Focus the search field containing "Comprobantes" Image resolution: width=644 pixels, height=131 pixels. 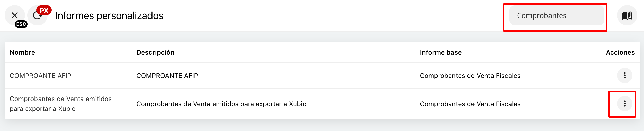coord(556,15)
